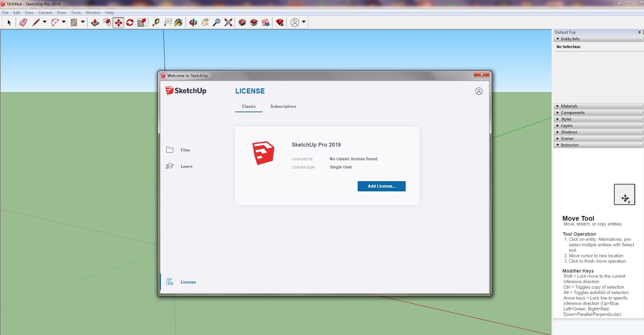Collapse the Entity Info panel
Viewport: 644px width, 335px height.
[x=599, y=39]
